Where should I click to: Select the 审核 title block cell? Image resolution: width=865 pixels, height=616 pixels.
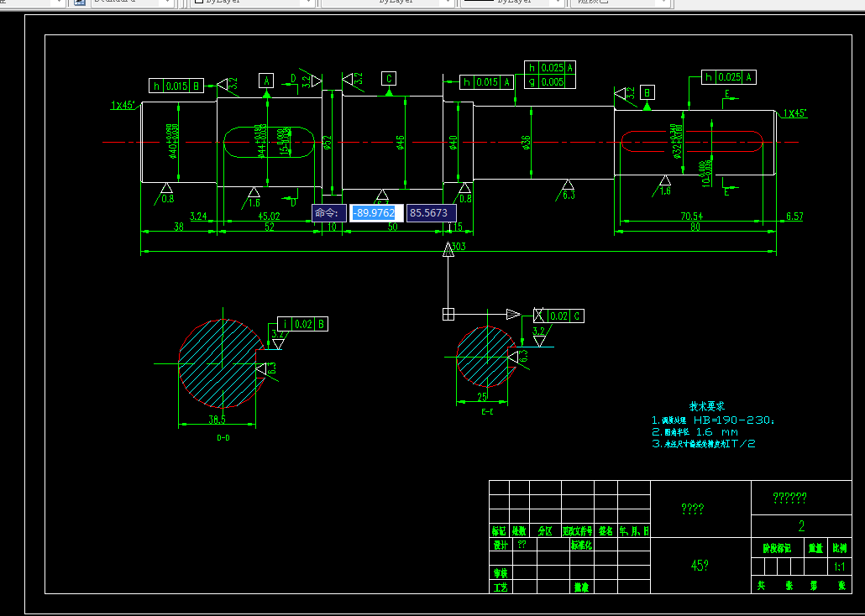tap(501, 573)
